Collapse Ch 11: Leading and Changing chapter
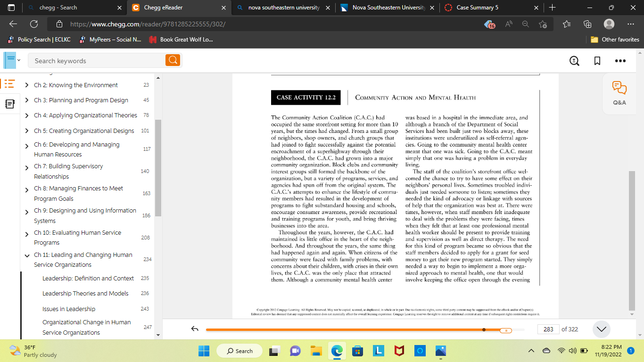 click(27, 255)
